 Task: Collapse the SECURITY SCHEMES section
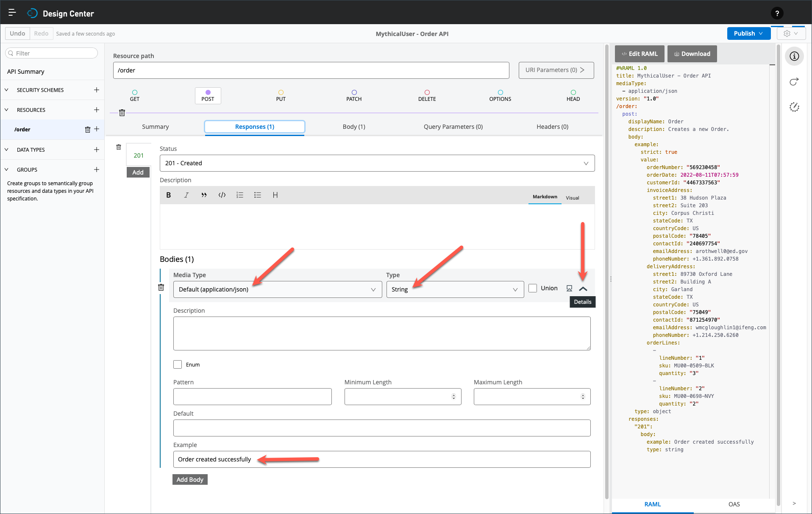coord(6,90)
